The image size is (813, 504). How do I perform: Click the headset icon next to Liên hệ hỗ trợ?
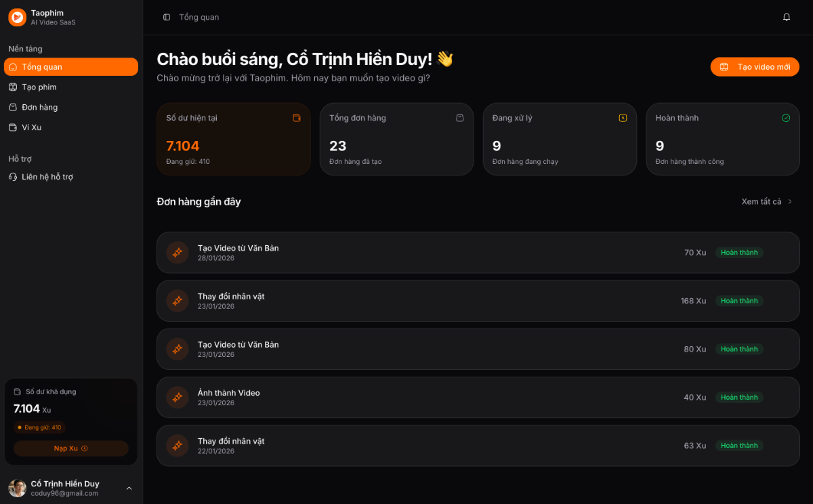pyautogui.click(x=13, y=176)
